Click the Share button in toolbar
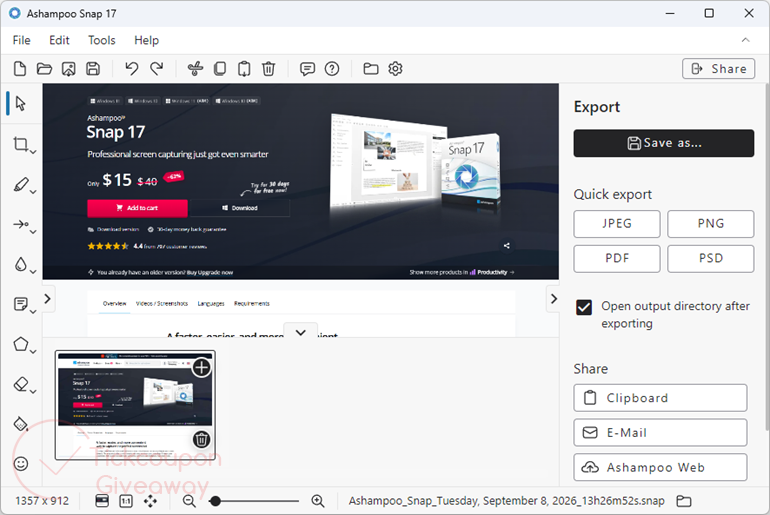Image resolution: width=770 pixels, height=515 pixels. [718, 69]
